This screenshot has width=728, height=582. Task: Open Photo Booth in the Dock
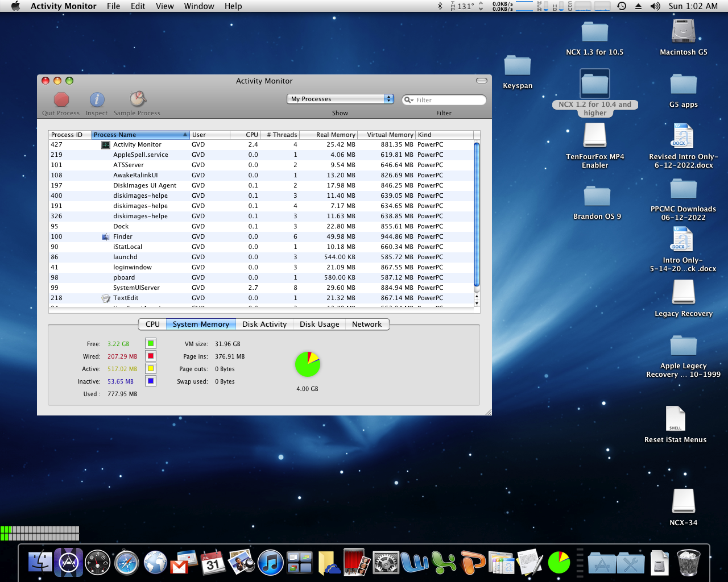coord(357,563)
